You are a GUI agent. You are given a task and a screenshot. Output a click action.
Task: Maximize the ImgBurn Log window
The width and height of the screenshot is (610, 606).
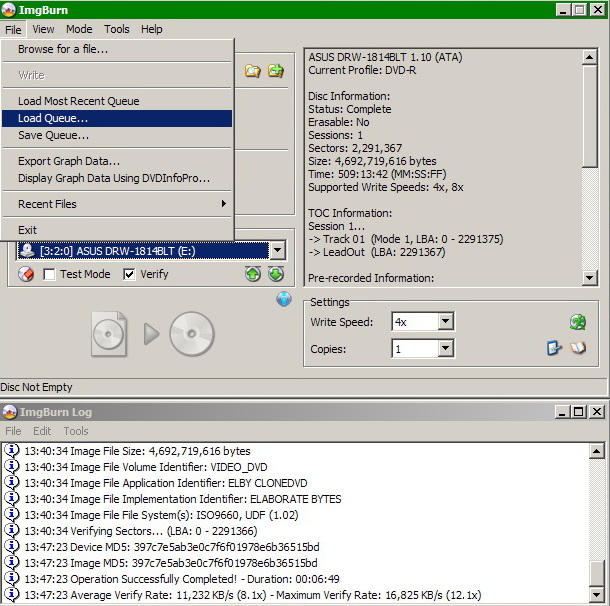click(x=578, y=412)
